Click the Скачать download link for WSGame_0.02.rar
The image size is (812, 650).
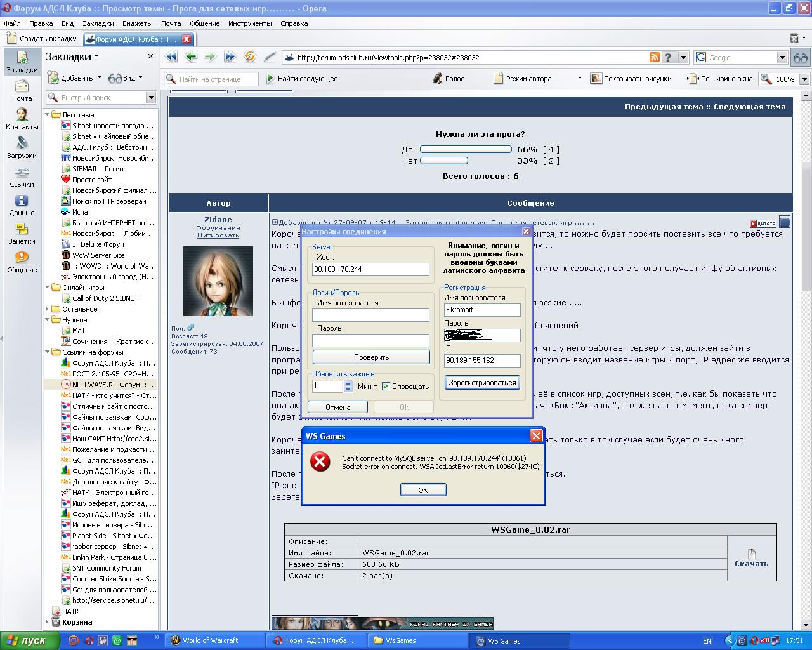751,564
